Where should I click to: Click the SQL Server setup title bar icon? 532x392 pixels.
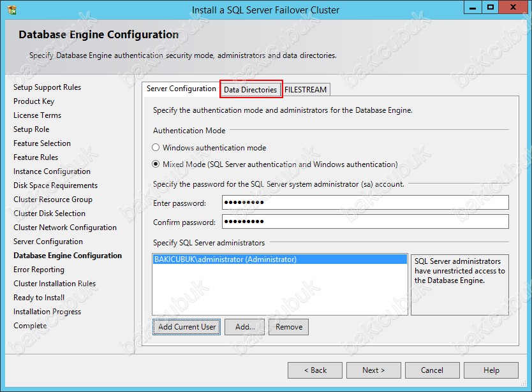(12, 10)
